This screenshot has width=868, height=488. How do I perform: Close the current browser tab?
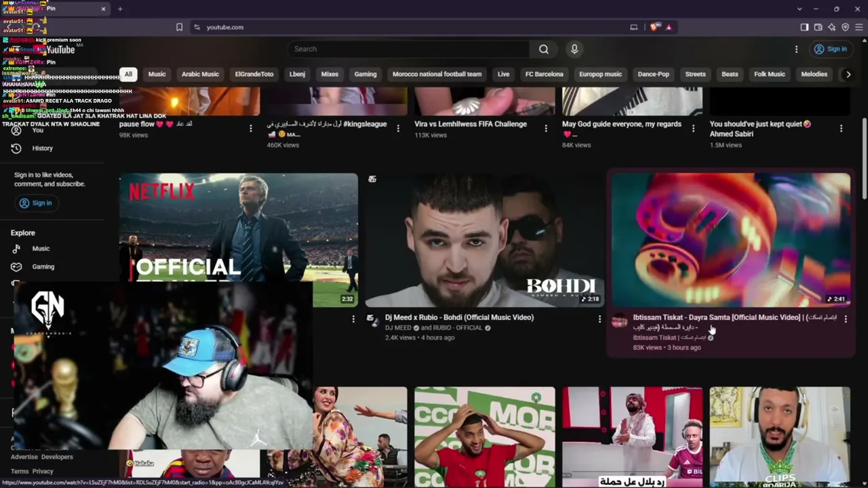tap(103, 9)
